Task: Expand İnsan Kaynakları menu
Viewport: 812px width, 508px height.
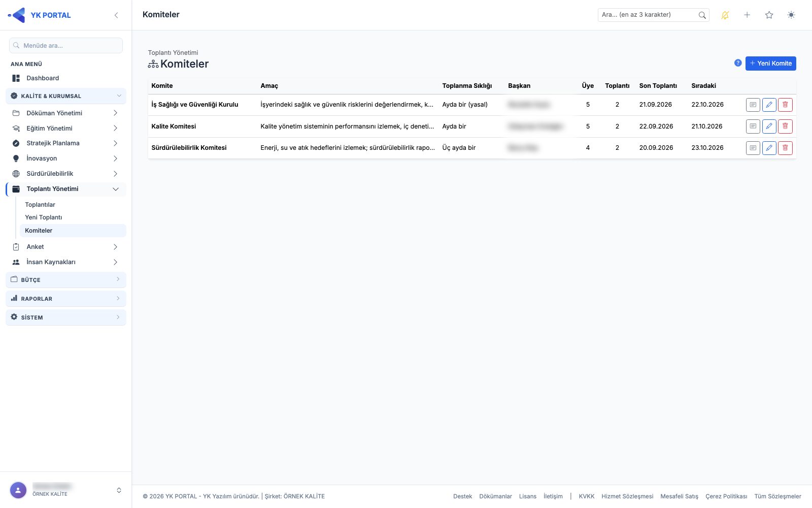Action: coord(66,262)
